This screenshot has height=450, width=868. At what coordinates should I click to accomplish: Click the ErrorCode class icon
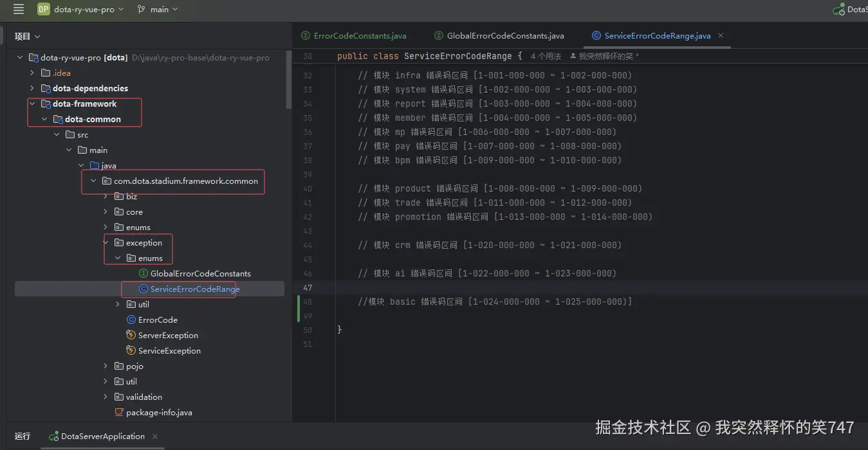point(131,319)
